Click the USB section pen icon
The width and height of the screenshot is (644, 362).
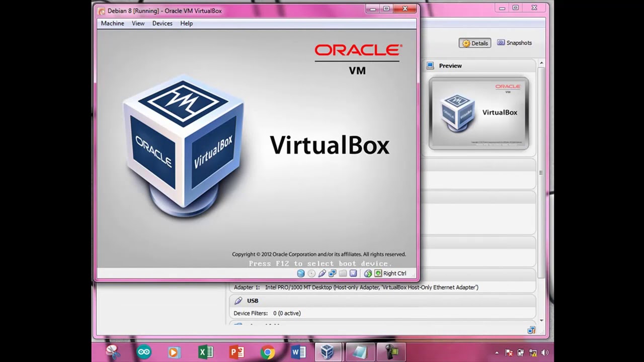tap(238, 301)
